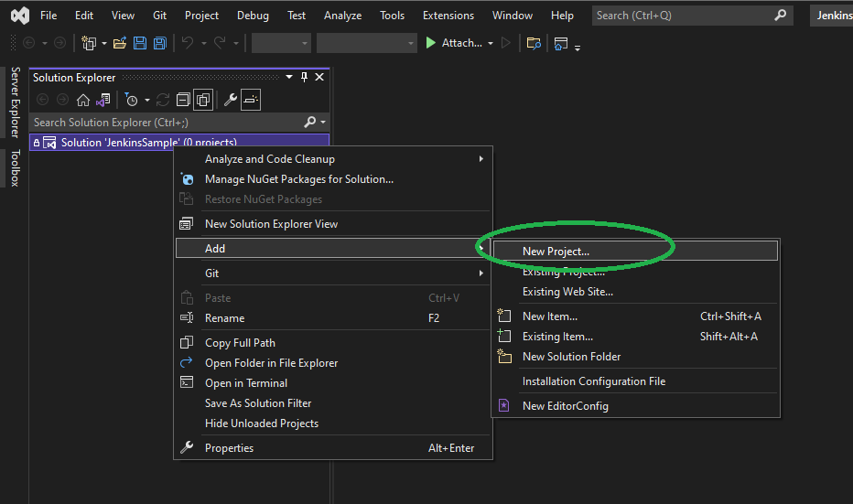
Task: Open the Git menu in the menu bar
Action: coord(159,16)
